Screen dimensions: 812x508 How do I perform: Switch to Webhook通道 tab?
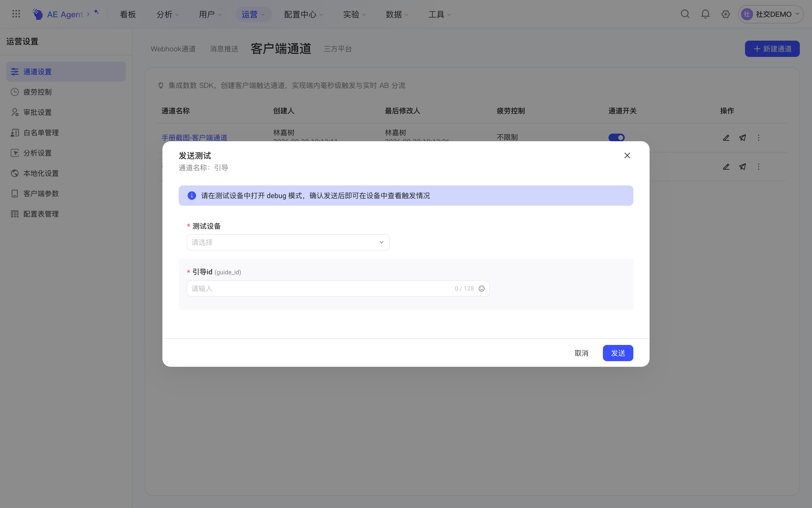tap(173, 49)
